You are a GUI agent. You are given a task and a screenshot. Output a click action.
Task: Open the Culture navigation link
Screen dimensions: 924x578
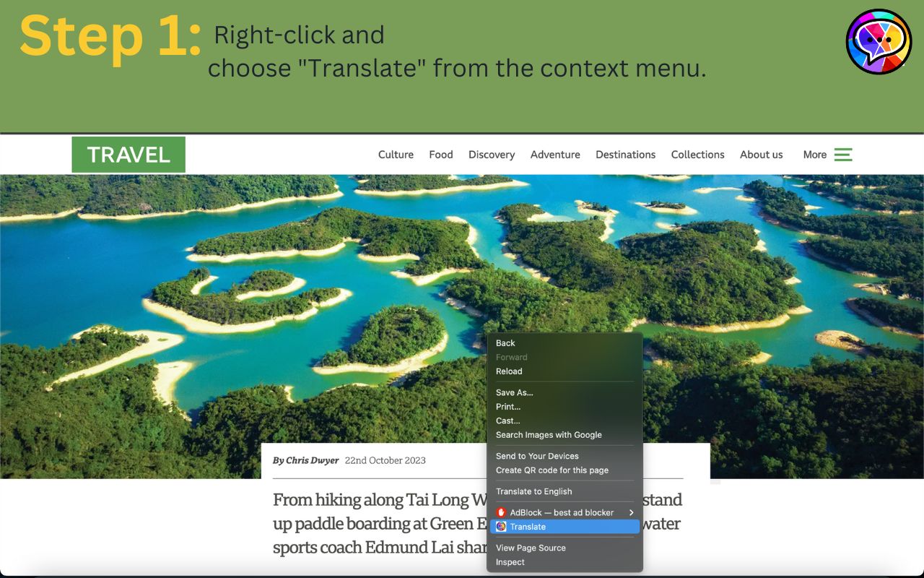(x=396, y=155)
